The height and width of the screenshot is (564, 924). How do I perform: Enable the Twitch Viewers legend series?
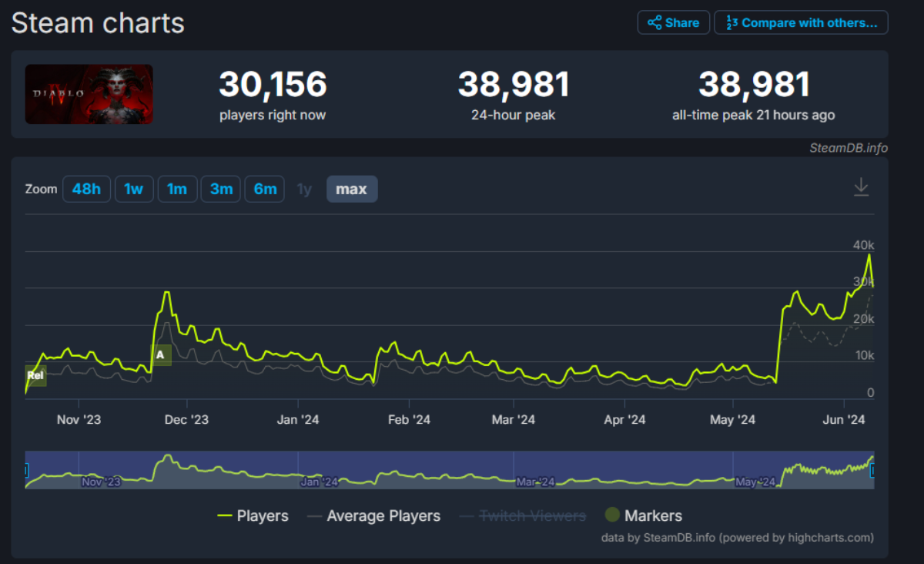click(522, 515)
